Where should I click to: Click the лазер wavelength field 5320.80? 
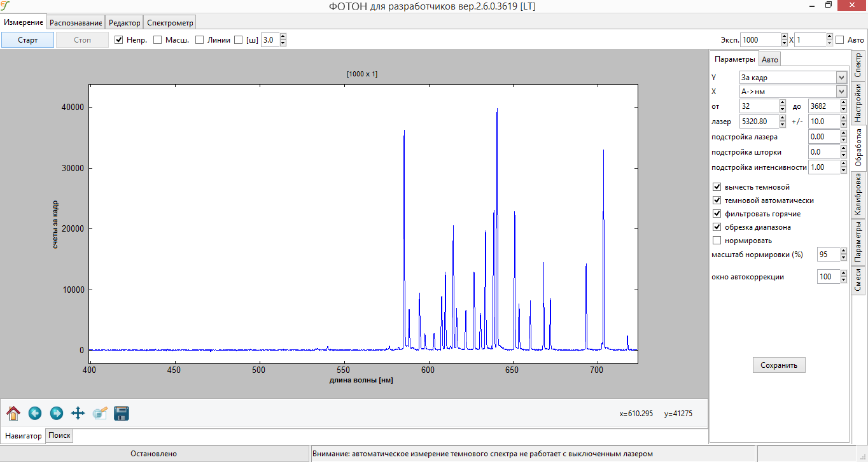759,121
